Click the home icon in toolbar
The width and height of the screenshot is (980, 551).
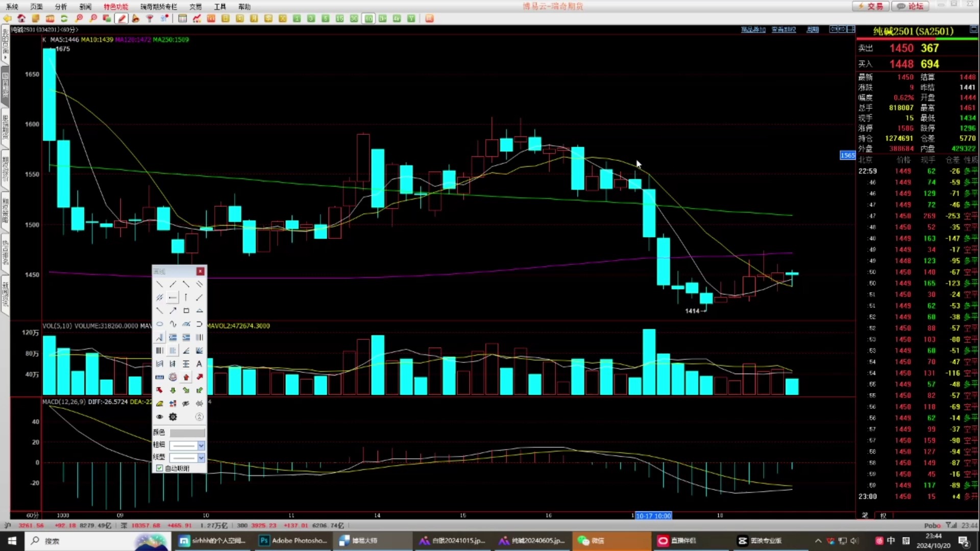[21, 18]
